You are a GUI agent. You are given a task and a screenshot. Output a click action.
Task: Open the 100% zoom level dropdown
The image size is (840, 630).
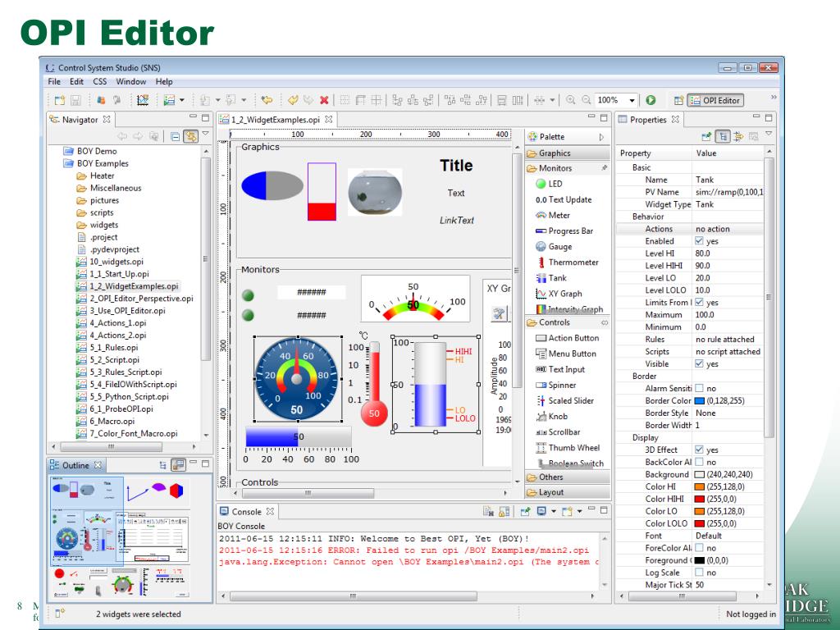(632, 100)
